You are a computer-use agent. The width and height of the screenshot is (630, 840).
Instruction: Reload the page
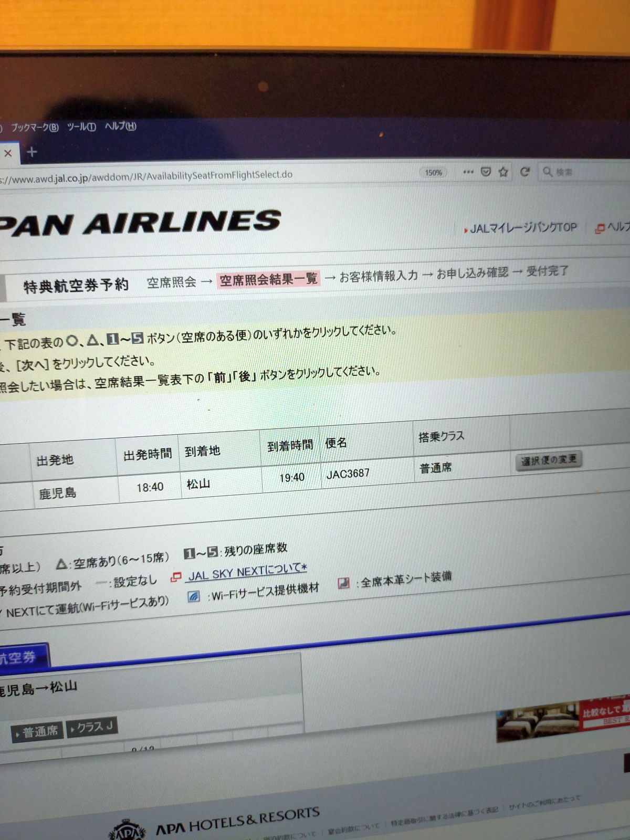click(524, 172)
